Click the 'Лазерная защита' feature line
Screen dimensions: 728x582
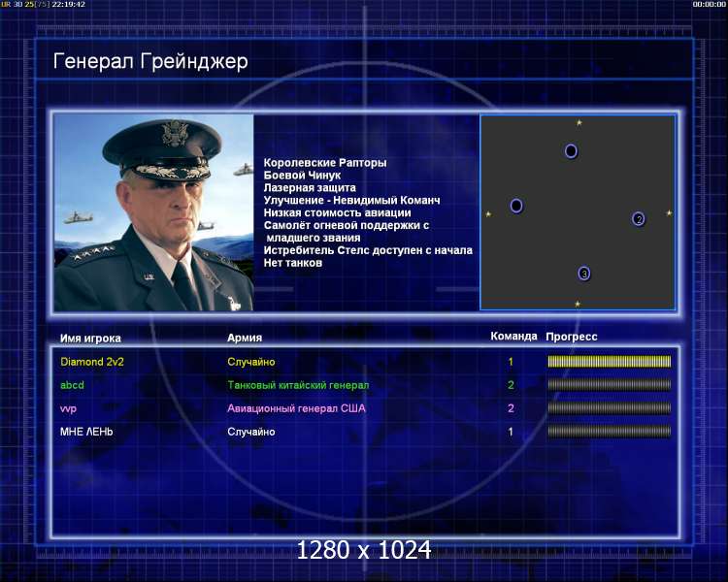[310, 187]
